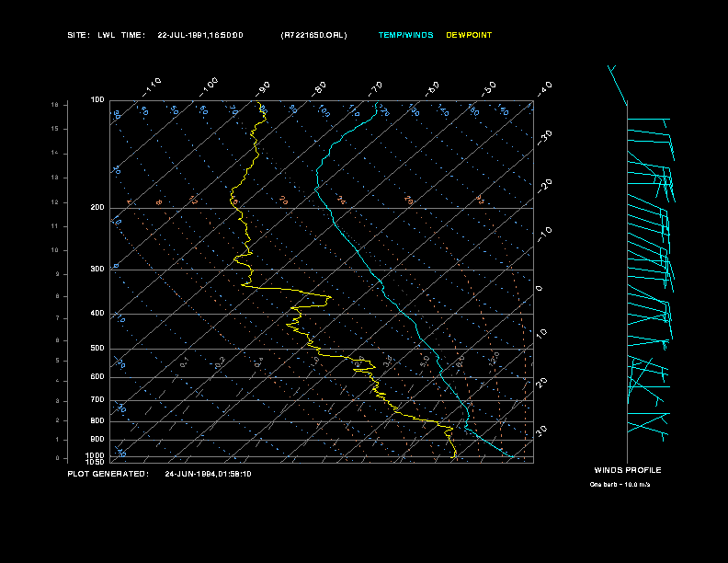Select the generation timestamp "24-JUN-1994,01:58:10"
This screenshot has height=563, width=728.
tap(208, 474)
